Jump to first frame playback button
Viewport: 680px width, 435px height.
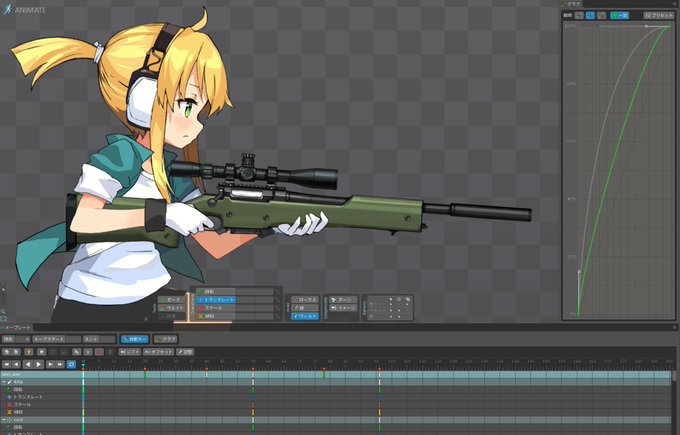point(7,365)
